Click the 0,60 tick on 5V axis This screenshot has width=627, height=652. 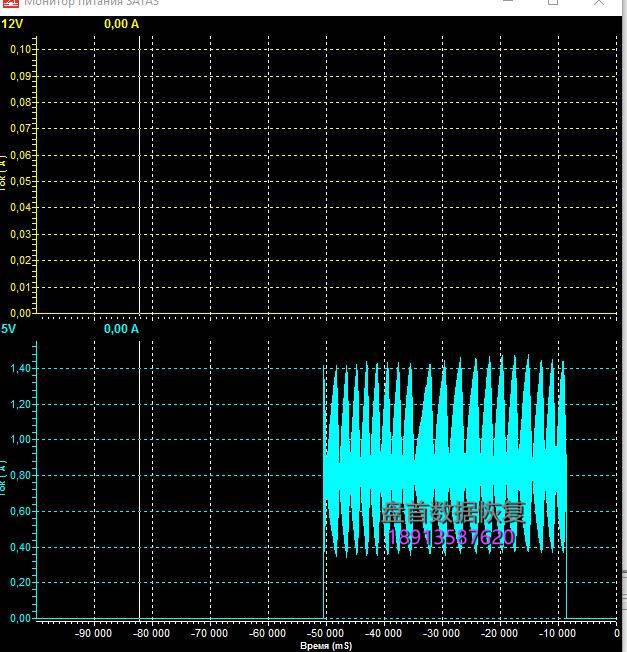pyautogui.click(x=21, y=511)
